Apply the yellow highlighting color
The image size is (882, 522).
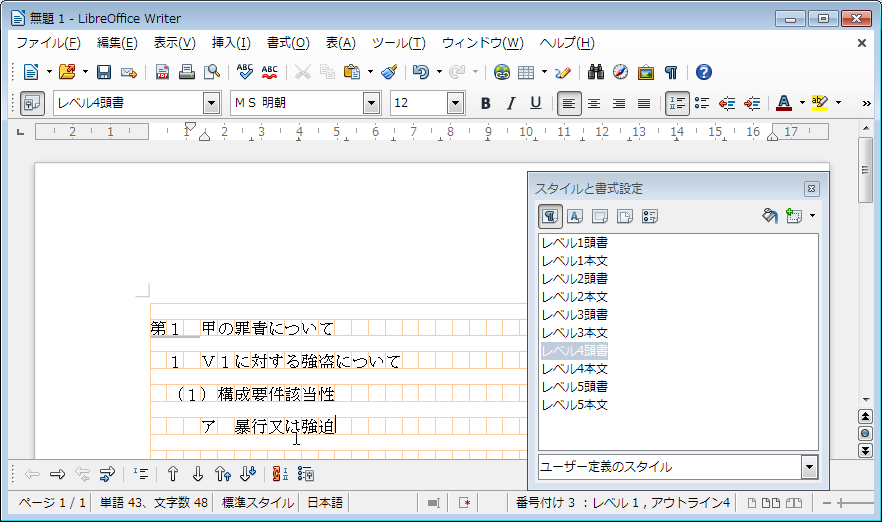820,103
